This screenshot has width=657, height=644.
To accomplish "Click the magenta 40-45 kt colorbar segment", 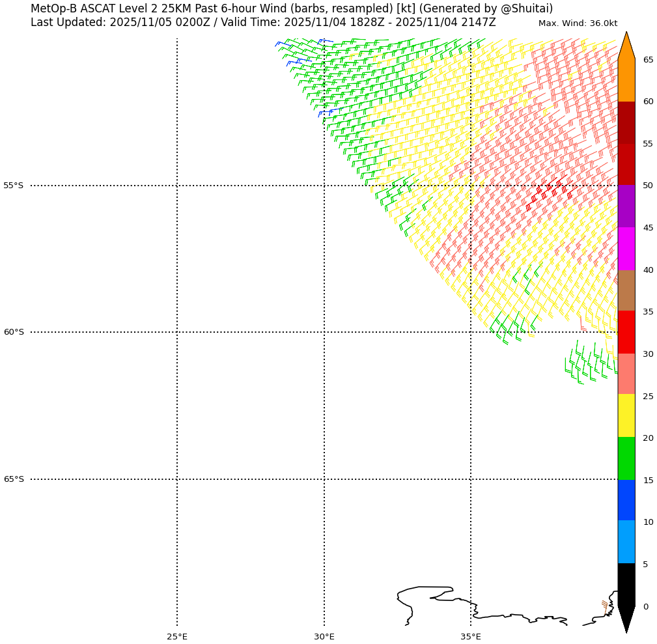I will (x=626, y=248).
